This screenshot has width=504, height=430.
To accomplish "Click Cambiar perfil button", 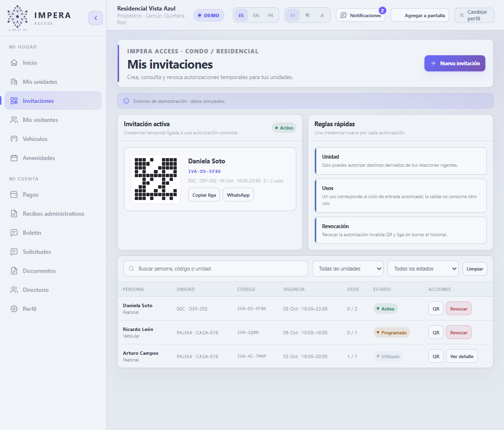I will pos(474,15).
